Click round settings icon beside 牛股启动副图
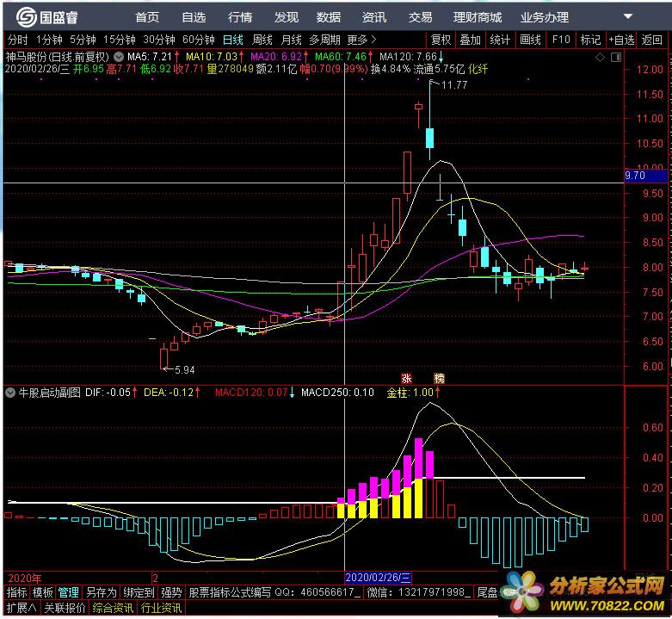672x619 pixels. (x=9, y=392)
